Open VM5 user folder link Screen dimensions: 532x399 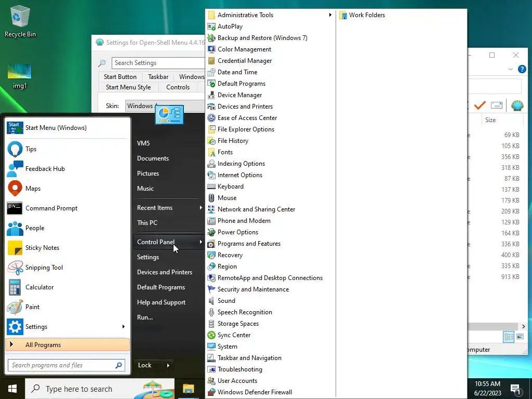143,143
